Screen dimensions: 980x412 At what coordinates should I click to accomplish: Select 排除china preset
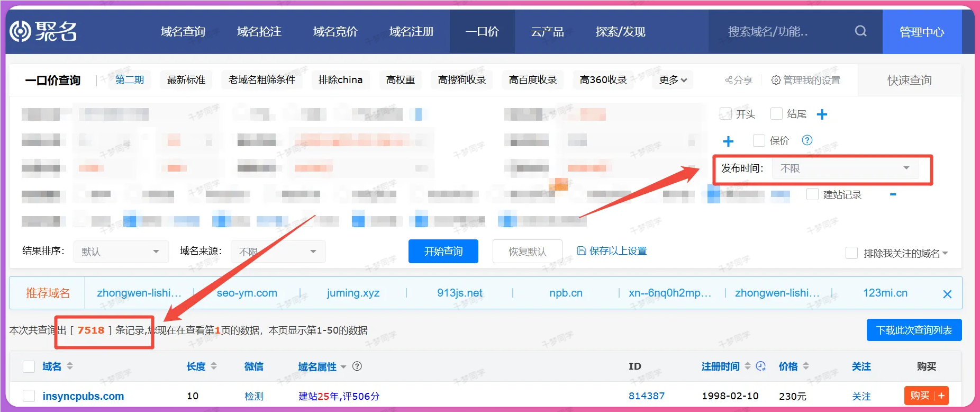pos(340,80)
